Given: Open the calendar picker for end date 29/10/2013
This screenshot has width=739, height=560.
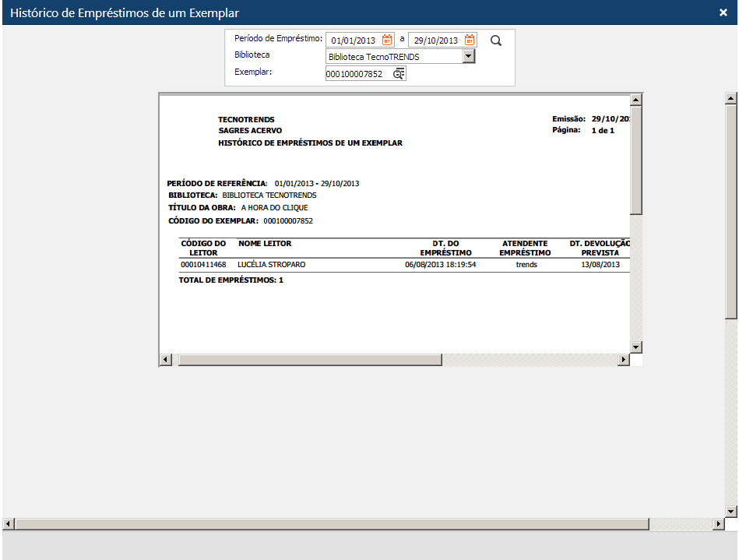Looking at the screenshot, I should point(468,40).
